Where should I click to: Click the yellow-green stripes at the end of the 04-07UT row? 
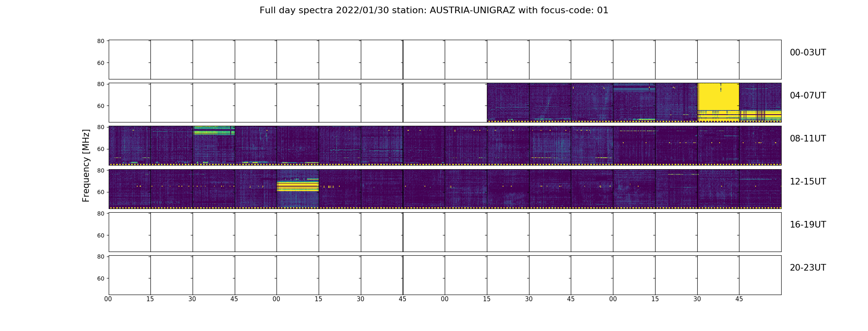pos(760,115)
